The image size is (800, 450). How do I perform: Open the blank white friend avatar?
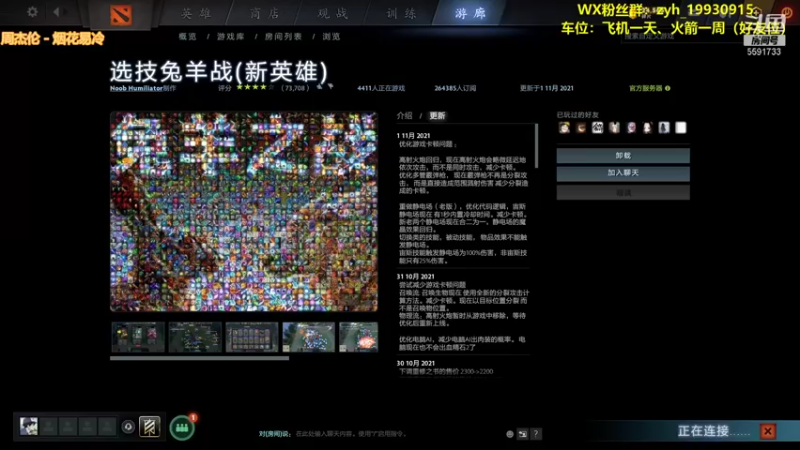[x=681, y=128]
